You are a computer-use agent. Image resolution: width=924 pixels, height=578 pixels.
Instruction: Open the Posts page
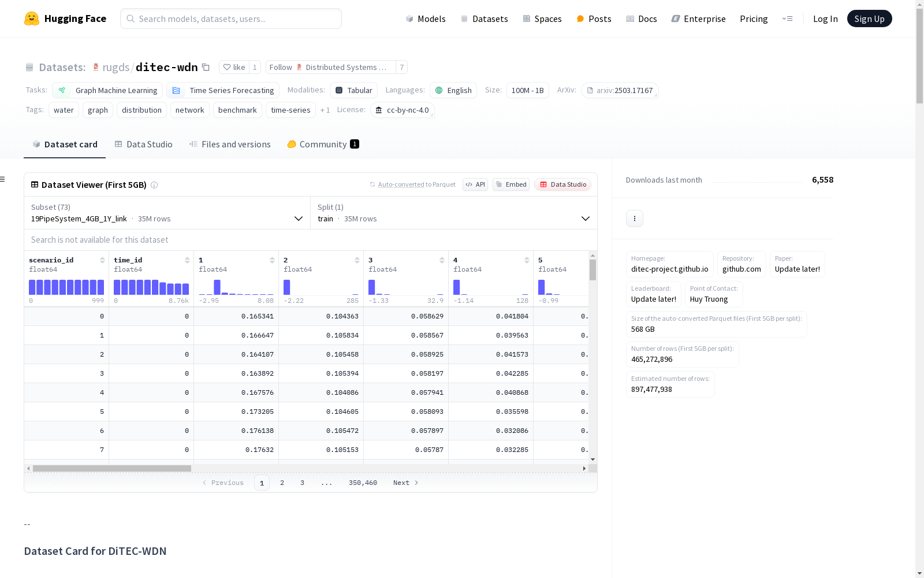(x=594, y=18)
